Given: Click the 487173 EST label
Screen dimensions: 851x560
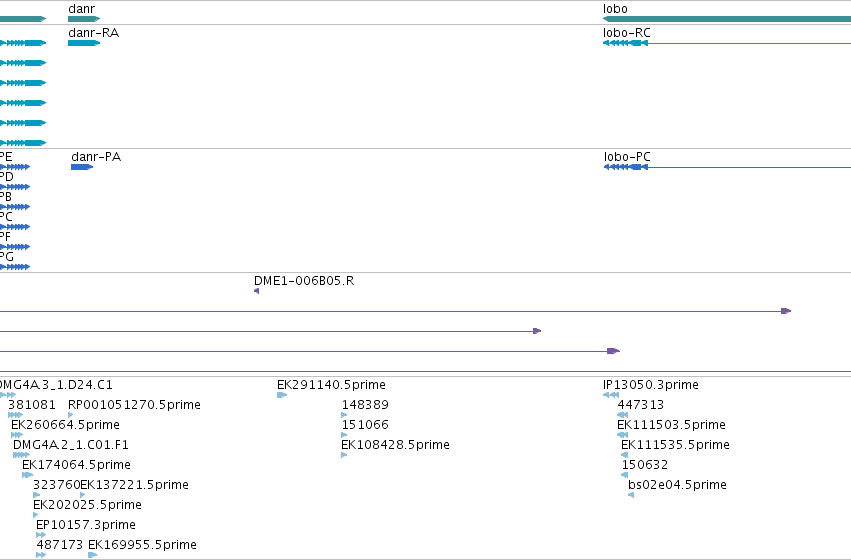Looking at the screenshot, I should (60, 544).
